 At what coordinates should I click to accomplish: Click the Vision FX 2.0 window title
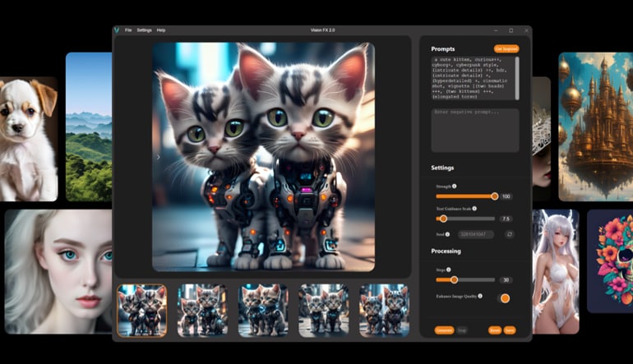[x=322, y=30]
